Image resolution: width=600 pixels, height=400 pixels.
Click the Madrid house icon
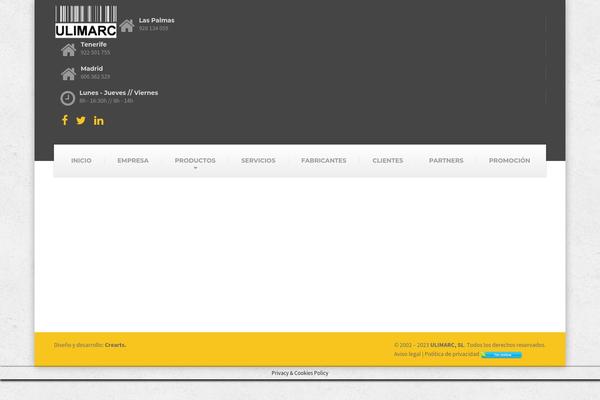[68, 74]
